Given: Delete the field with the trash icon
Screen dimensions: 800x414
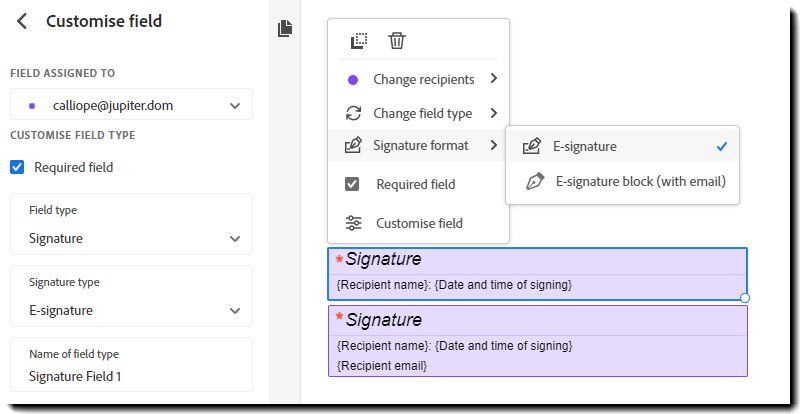Looking at the screenshot, I should point(396,40).
